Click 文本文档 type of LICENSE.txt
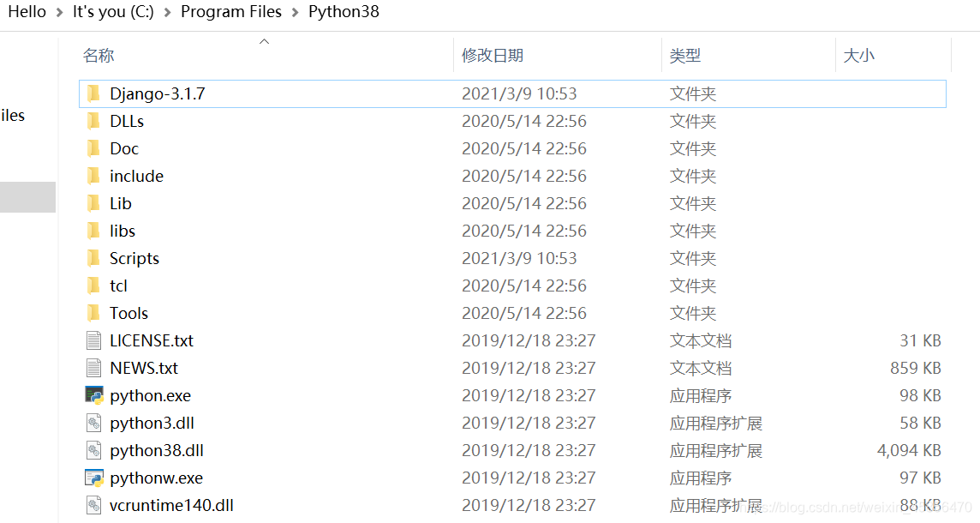The image size is (980, 523). pyautogui.click(x=701, y=341)
